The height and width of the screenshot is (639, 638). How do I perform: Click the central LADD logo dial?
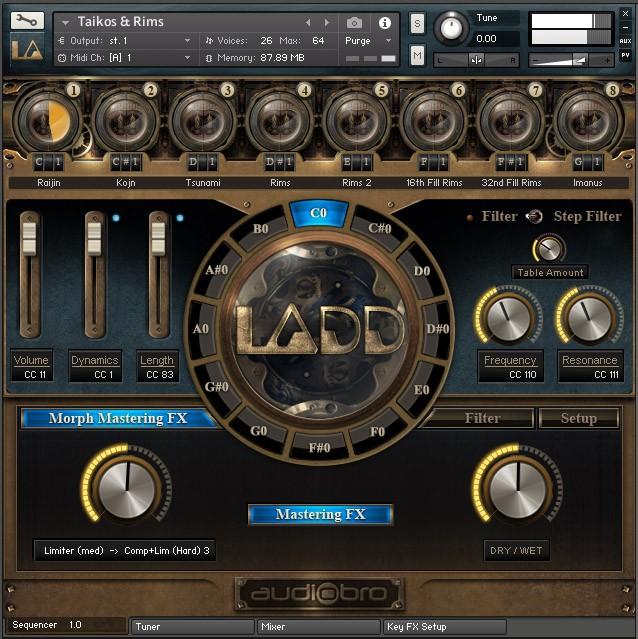tap(319, 331)
